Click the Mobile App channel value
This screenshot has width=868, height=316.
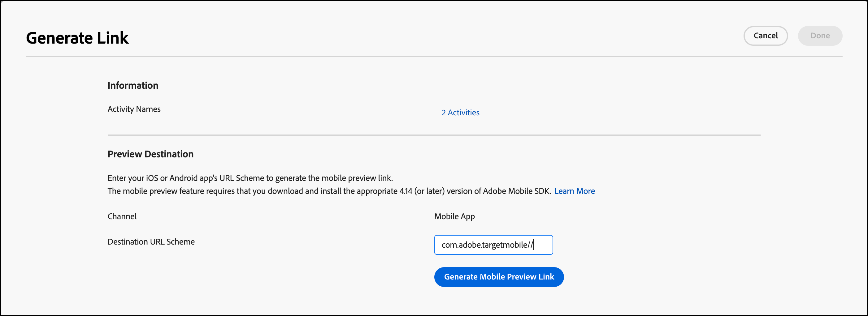click(x=454, y=216)
